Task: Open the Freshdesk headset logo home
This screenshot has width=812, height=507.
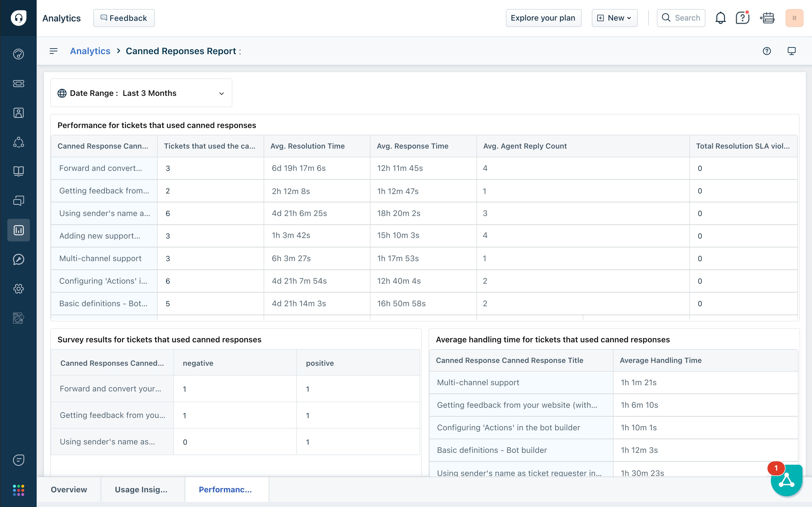Action: [18, 18]
